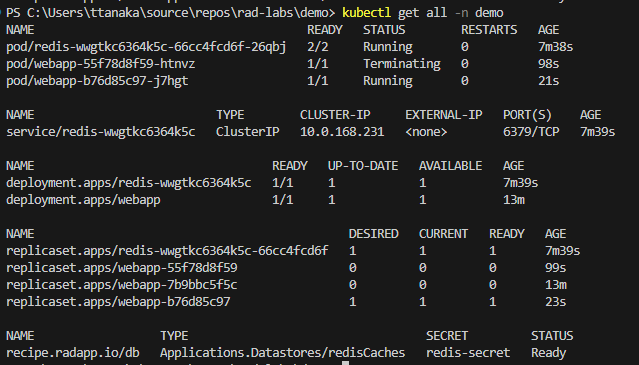Click the Terminating status of webapp pod
Image resolution: width=639 pixels, height=365 pixels.
[401, 64]
